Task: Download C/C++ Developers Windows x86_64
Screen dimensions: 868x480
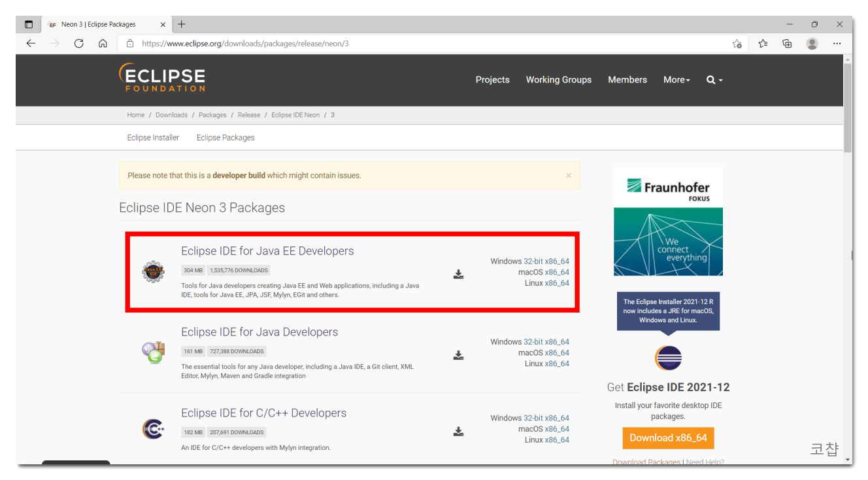Action: [557, 418]
